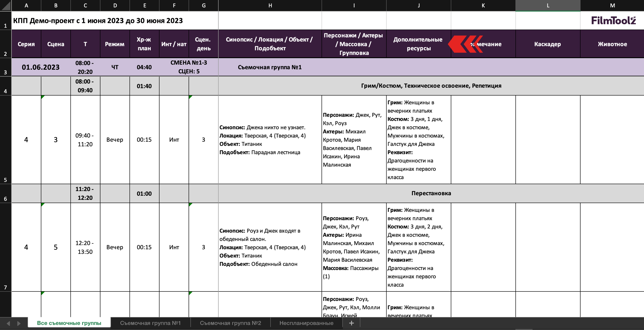This screenshot has width=644, height=330.
Task: Click the date cell 01.06.2023
Action: 41,67
